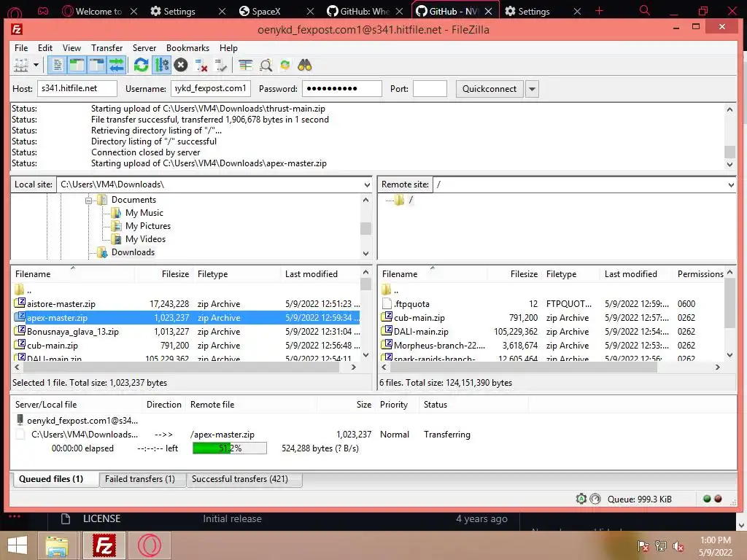Open the Transfer menu
The height and width of the screenshot is (560, 747).
(x=107, y=47)
